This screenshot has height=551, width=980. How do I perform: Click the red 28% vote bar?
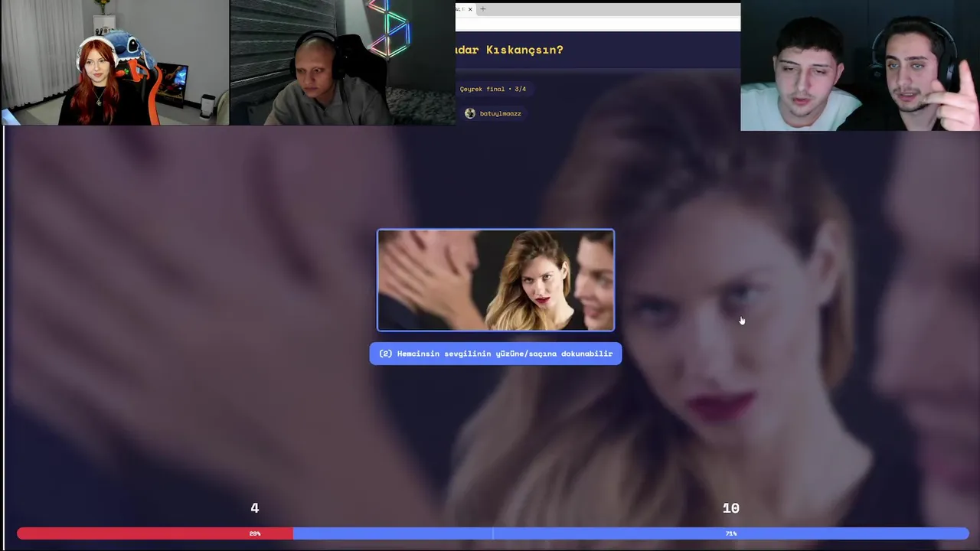(155, 533)
